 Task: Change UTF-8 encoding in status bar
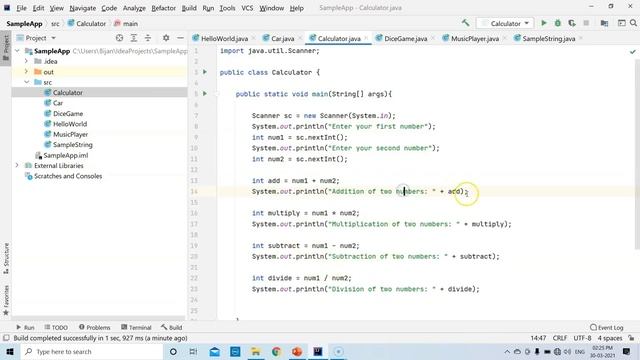582,338
